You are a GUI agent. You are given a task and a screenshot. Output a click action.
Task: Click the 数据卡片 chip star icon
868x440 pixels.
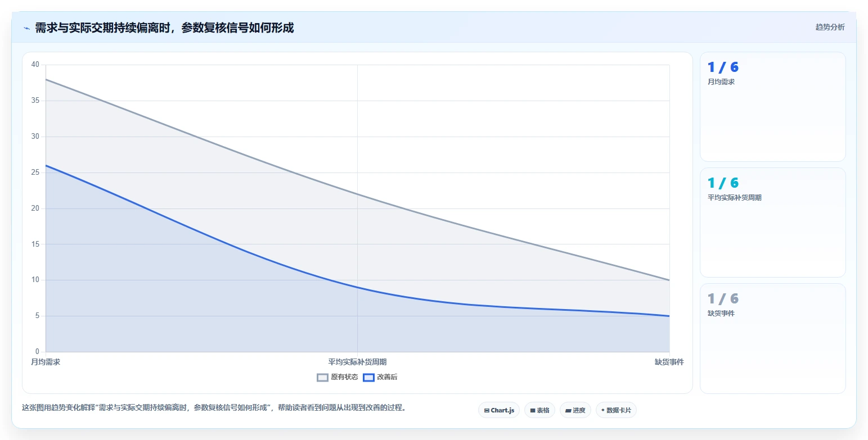click(603, 410)
